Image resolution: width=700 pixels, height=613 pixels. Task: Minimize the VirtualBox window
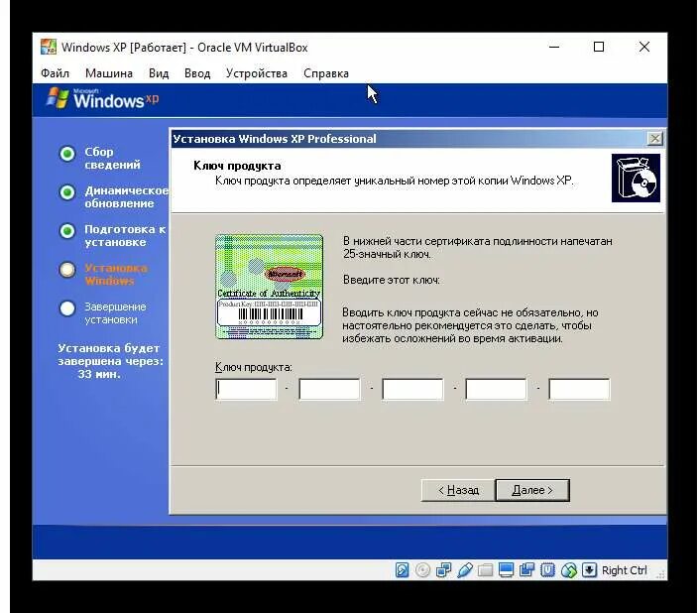pos(554,47)
